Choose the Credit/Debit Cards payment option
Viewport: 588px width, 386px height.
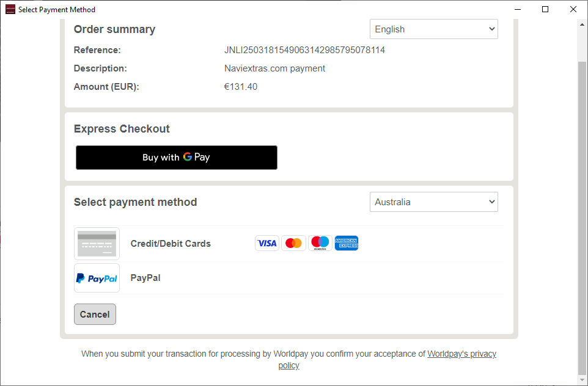tap(171, 244)
